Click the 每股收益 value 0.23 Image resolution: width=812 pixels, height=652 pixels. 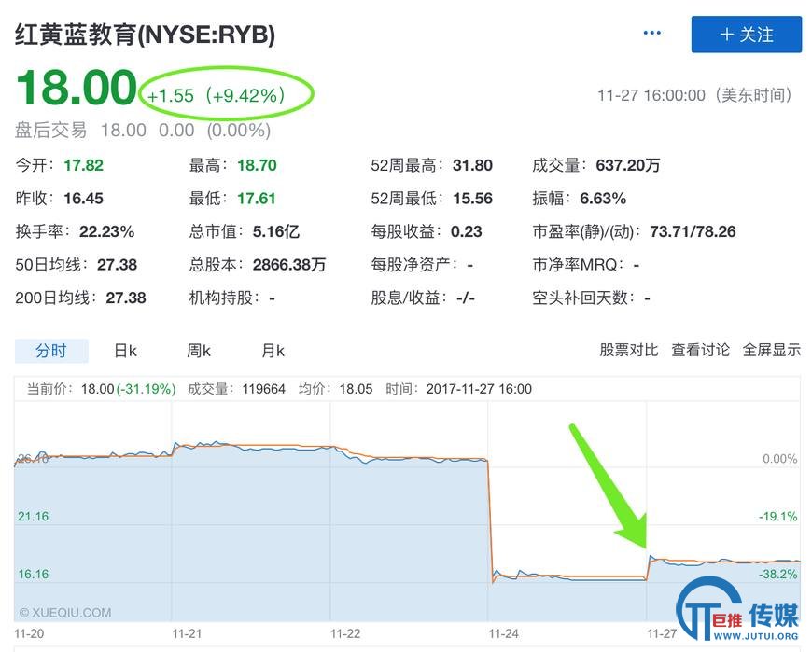click(x=466, y=232)
